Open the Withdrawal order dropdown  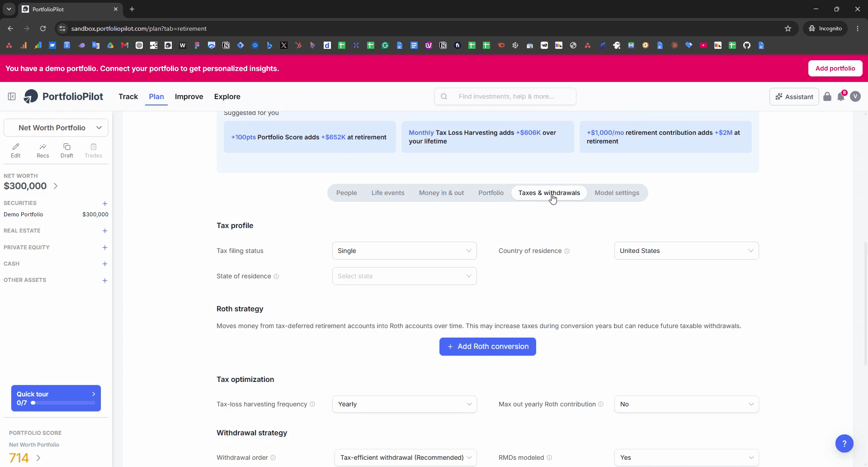click(x=406, y=457)
